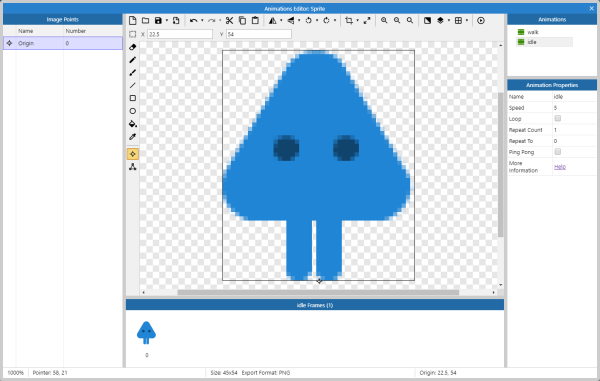Open the Save dropdown arrow

point(166,20)
